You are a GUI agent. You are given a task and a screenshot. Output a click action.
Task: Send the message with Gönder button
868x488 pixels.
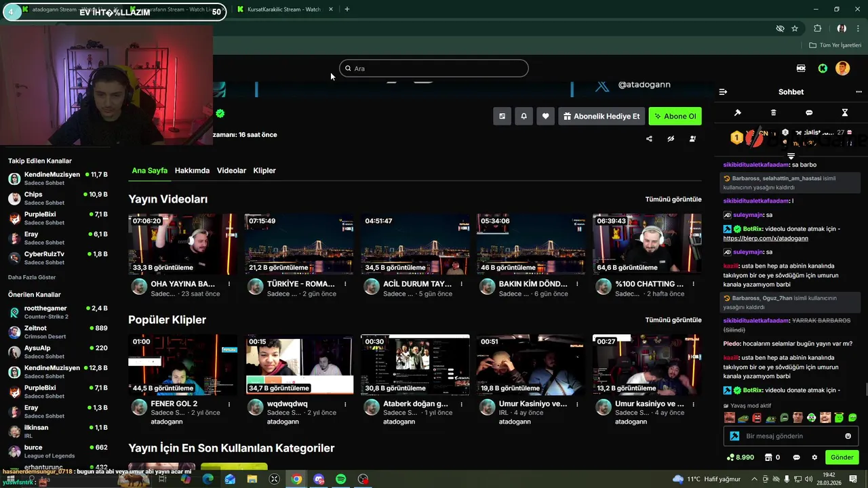(x=842, y=457)
